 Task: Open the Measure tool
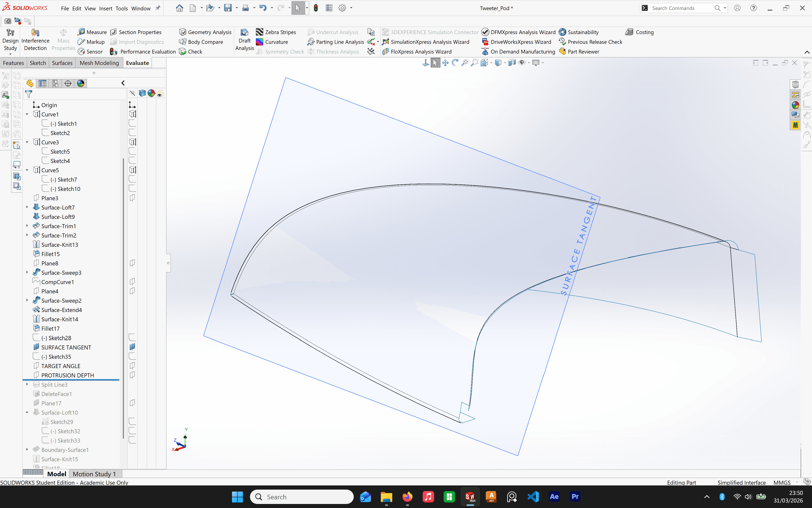pos(92,32)
